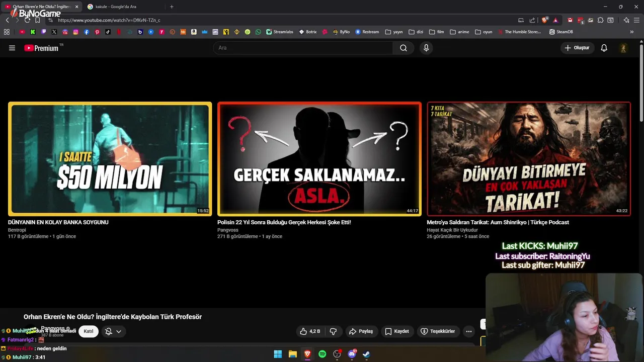Open The Humble Store bookmark
644x362 pixels.
click(x=519, y=32)
